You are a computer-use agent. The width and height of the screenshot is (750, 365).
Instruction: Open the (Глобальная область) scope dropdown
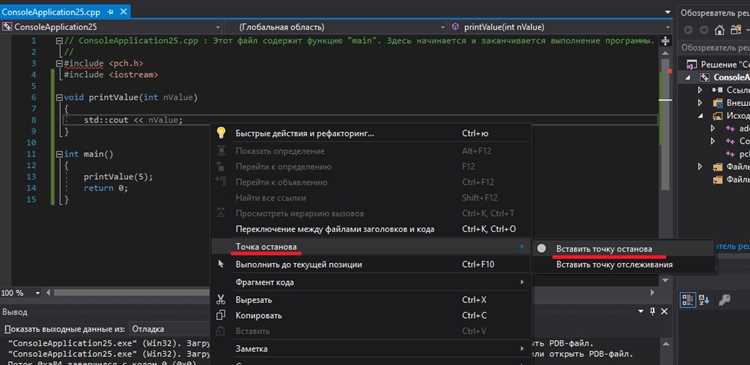341,27
